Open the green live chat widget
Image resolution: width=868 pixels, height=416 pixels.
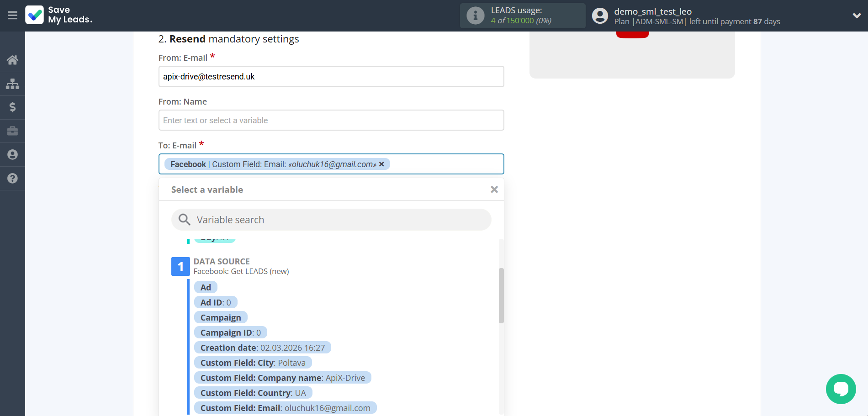coord(841,389)
